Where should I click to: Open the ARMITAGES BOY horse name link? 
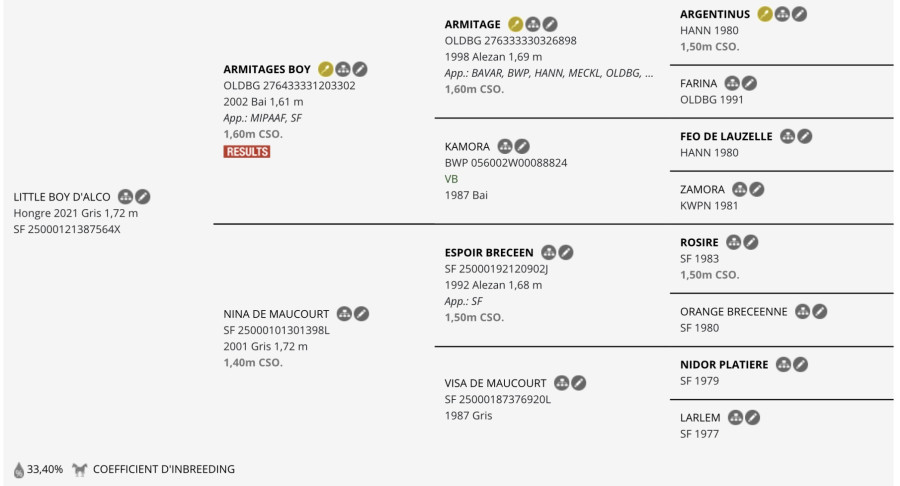tap(267, 69)
